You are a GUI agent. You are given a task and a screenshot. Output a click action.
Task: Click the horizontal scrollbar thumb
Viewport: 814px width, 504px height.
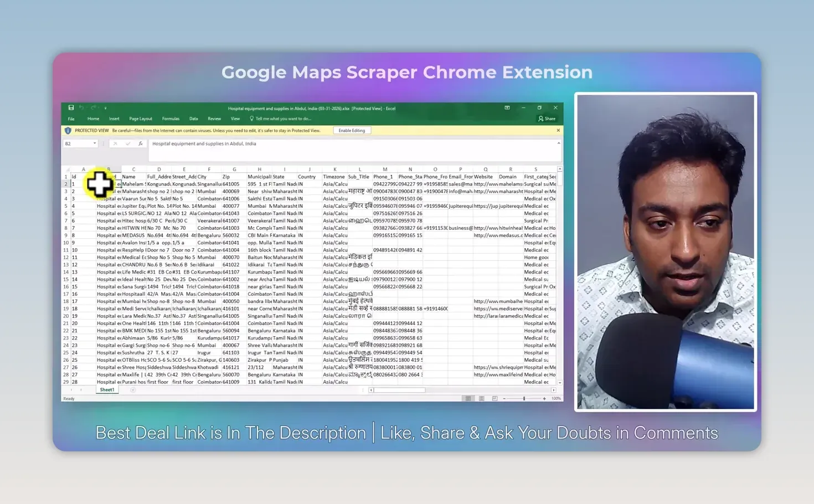(x=400, y=390)
